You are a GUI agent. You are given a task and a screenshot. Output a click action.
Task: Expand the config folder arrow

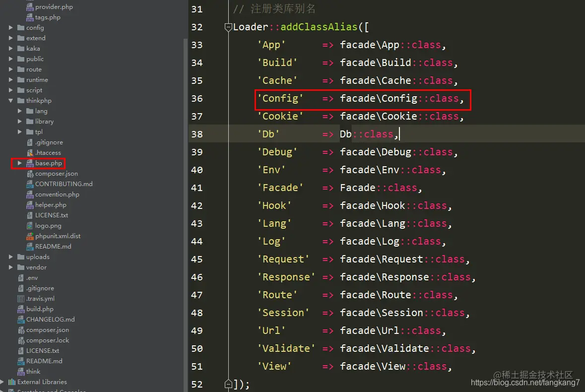click(x=10, y=28)
